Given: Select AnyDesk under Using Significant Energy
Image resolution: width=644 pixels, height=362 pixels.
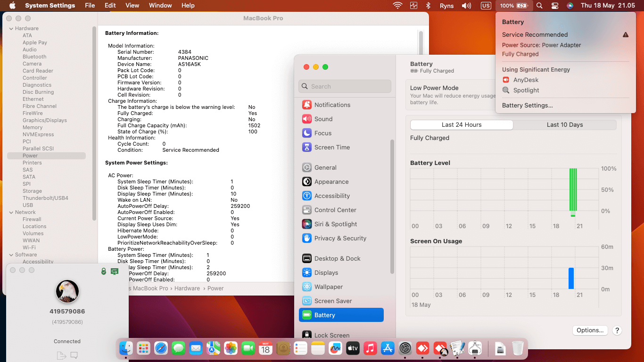Looking at the screenshot, I should 525,80.
